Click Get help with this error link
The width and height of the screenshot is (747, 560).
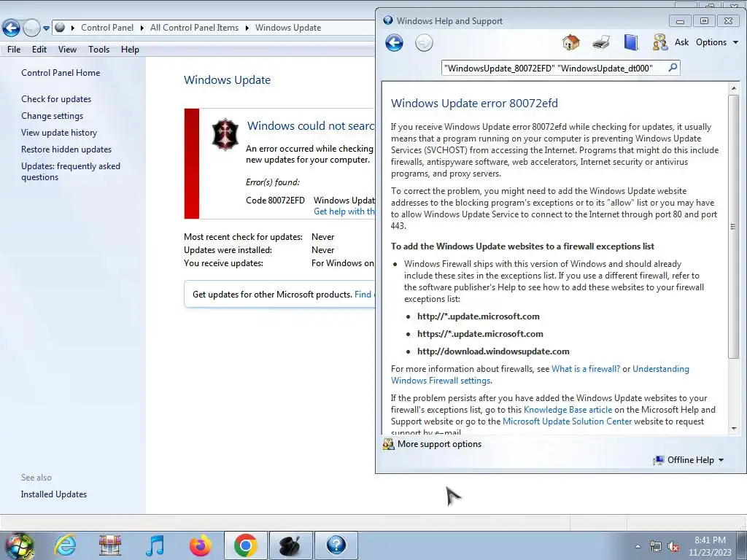[x=344, y=211]
